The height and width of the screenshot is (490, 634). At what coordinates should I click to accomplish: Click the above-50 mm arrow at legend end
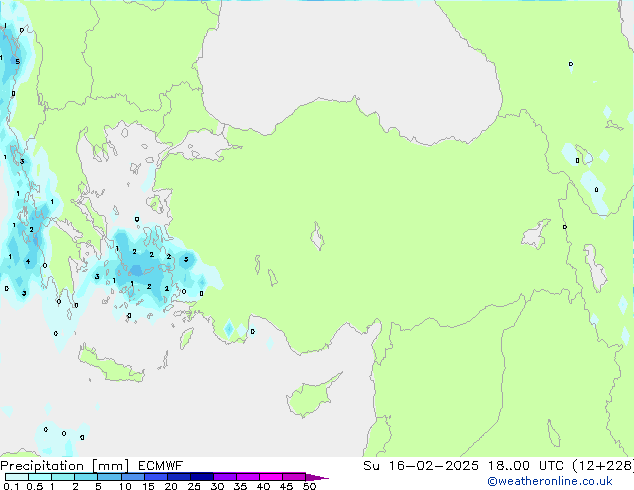(x=317, y=477)
